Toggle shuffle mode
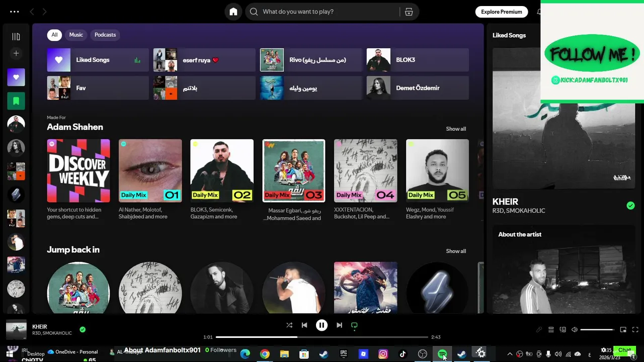Image resolution: width=644 pixels, height=362 pixels. pyautogui.click(x=289, y=325)
